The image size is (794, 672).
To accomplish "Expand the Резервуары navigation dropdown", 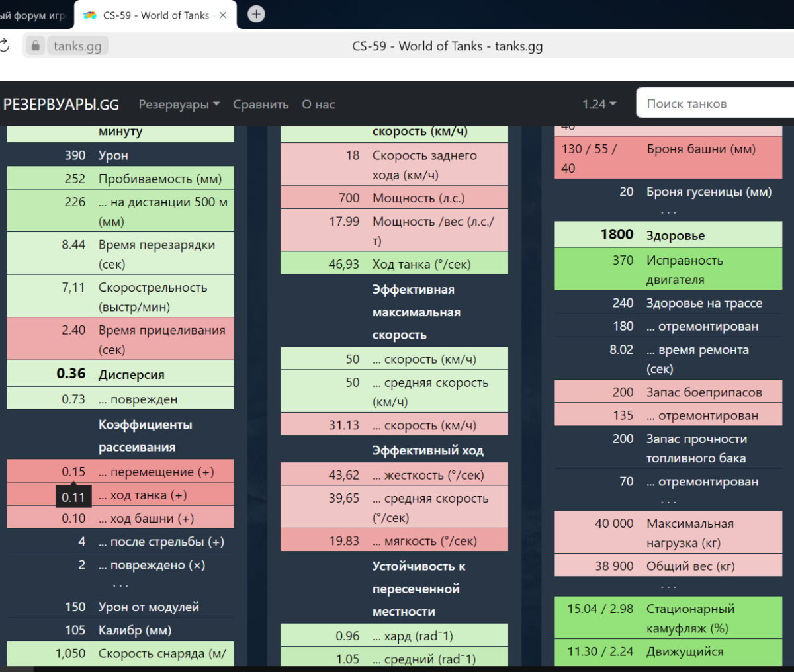I will coord(179,105).
